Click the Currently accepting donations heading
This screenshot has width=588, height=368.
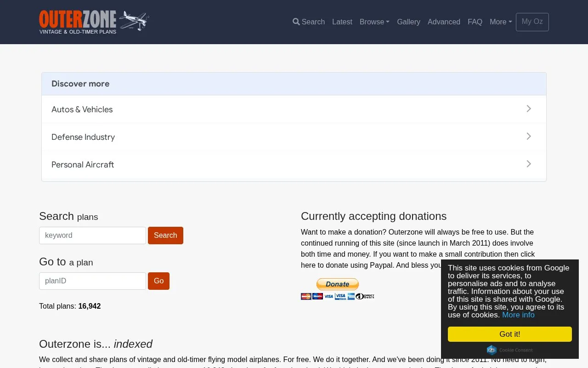pos(373,216)
